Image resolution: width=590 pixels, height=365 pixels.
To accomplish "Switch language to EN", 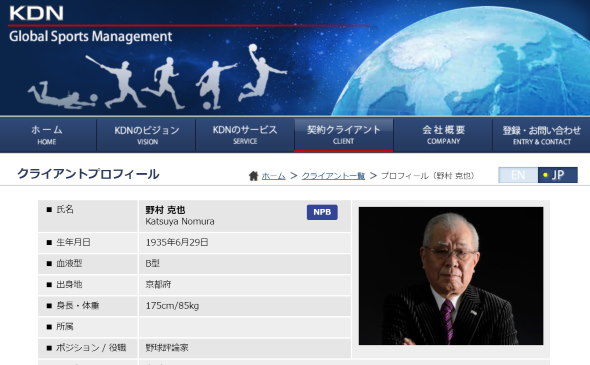I will tap(518, 175).
